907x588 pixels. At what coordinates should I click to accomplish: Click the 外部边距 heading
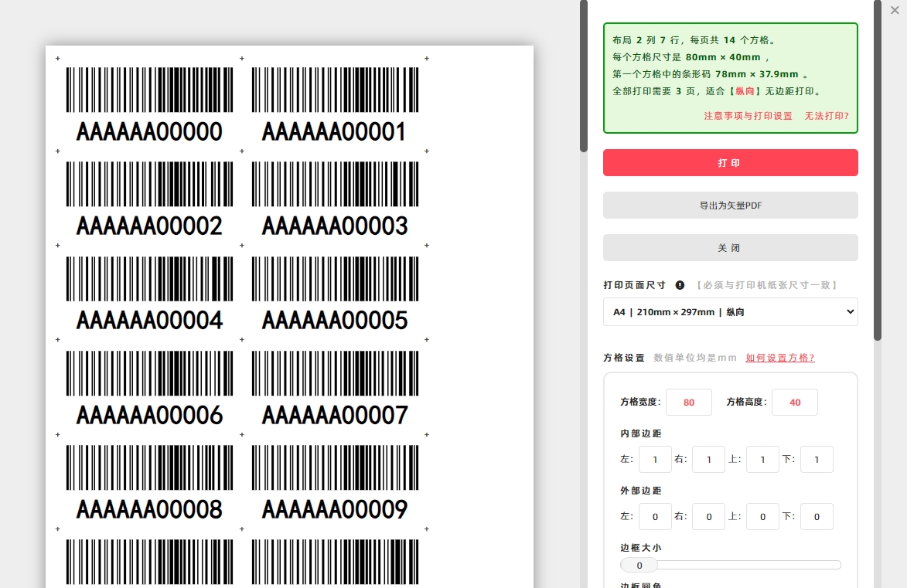click(641, 491)
